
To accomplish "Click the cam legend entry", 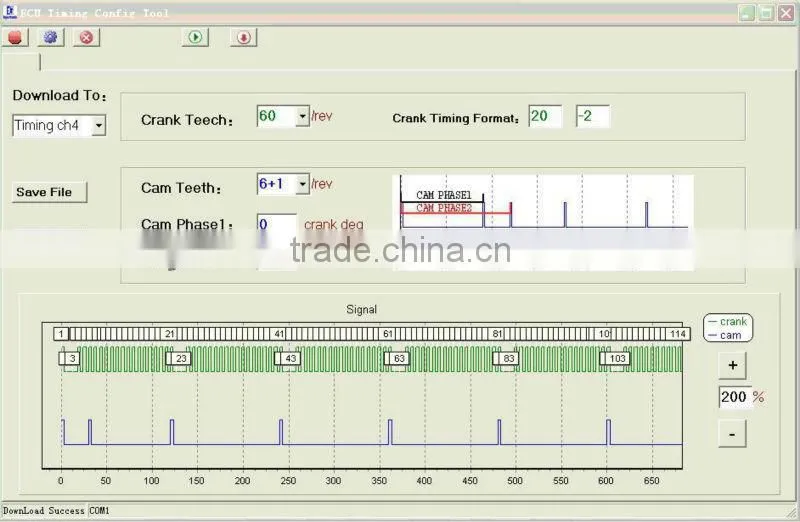I will pyautogui.click(x=725, y=335).
